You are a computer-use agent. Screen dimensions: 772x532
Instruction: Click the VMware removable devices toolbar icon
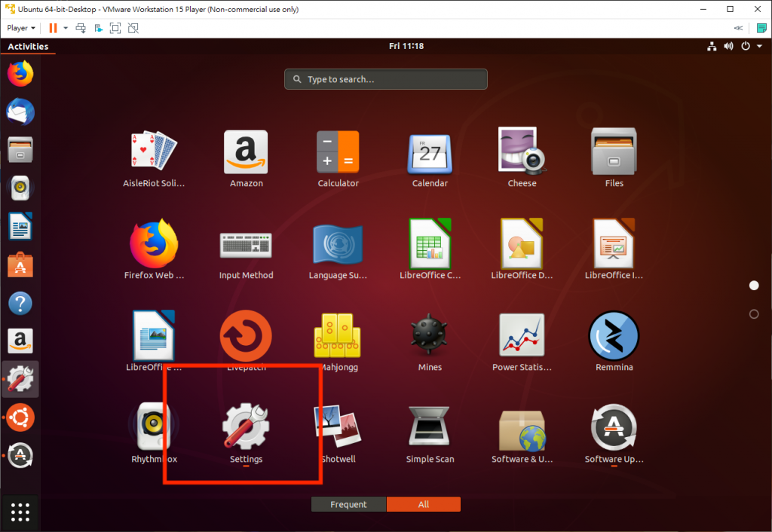pos(99,28)
